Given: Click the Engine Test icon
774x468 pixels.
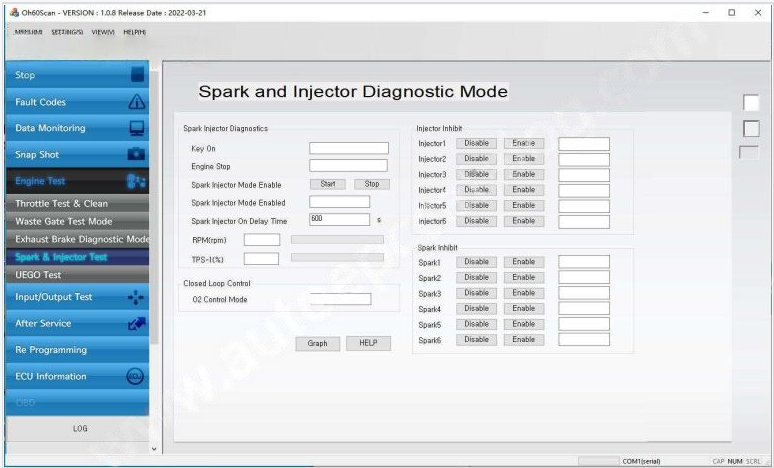Looking at the screenshot, I should (x=138, y=182).
